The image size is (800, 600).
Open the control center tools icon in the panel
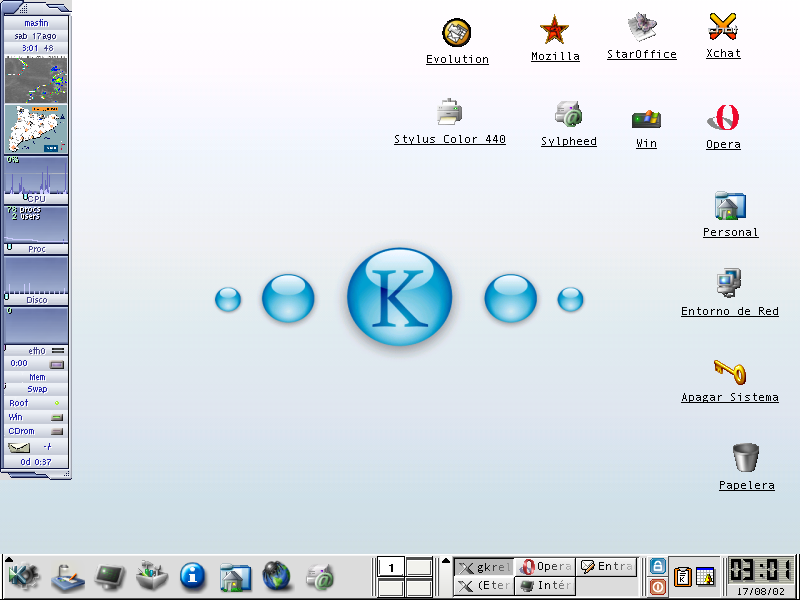(x=152, y=577)
